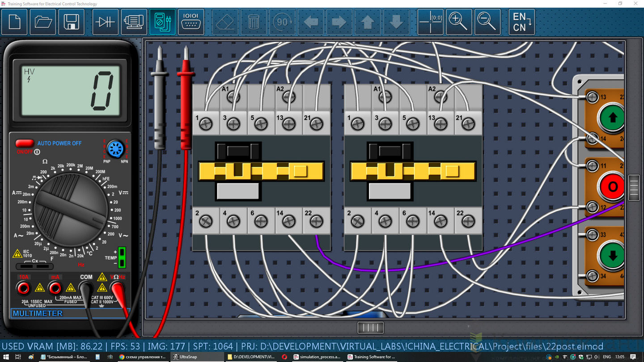Image resolution: width=644 pixels, height=362 pixels.
Task: Create a new project file
Action: (x=15, y=22)
